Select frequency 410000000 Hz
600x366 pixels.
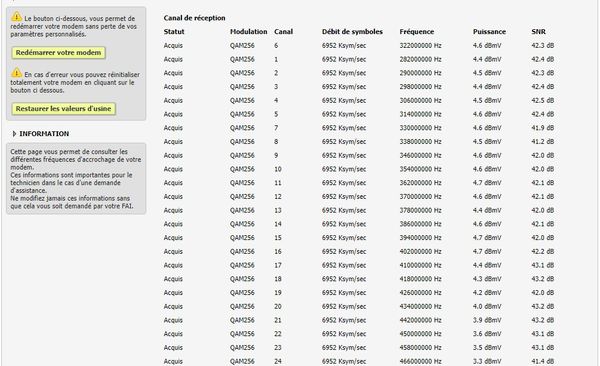pos(421,265)
